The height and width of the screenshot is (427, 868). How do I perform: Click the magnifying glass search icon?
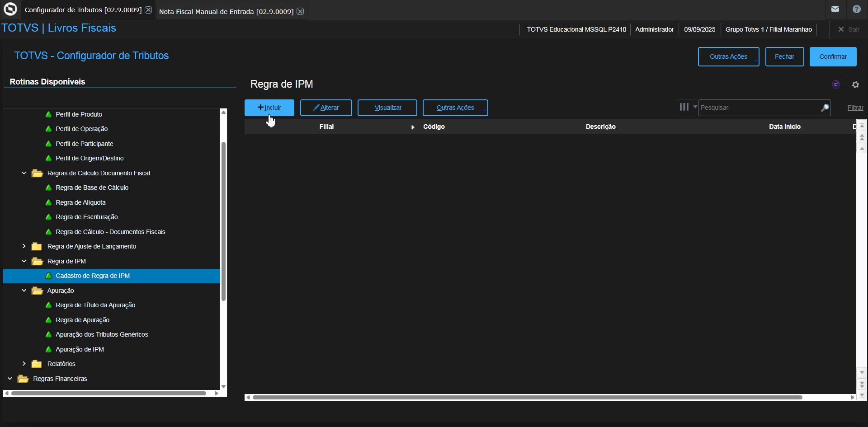tap(825, 108)
